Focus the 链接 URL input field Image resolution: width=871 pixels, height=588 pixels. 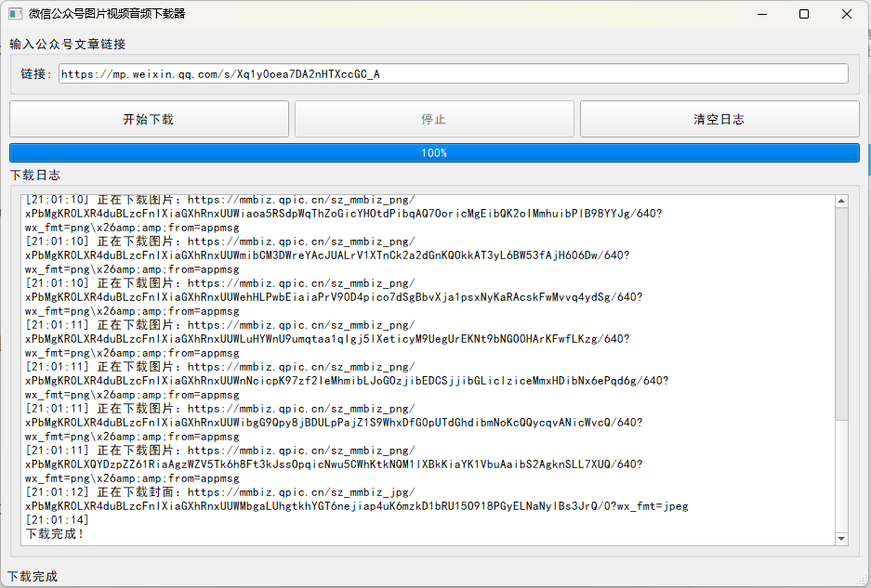click(453, 73)
